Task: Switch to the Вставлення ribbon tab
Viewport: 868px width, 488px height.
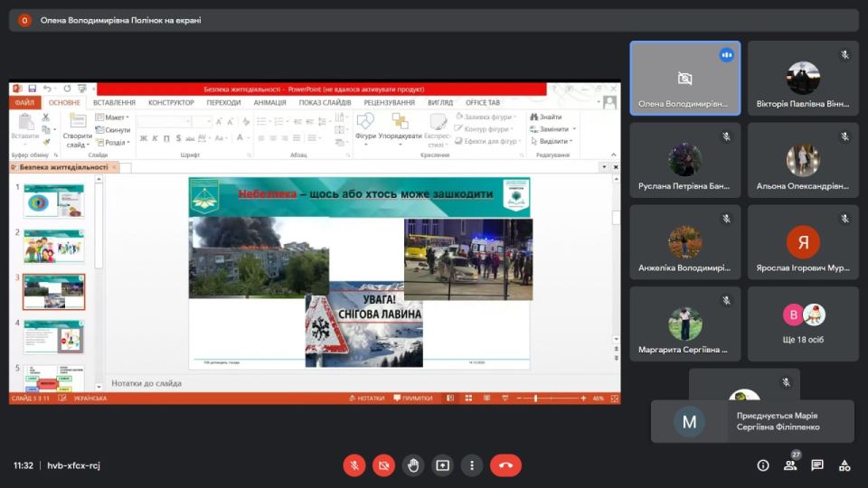Action: click(x=114, y=103)
